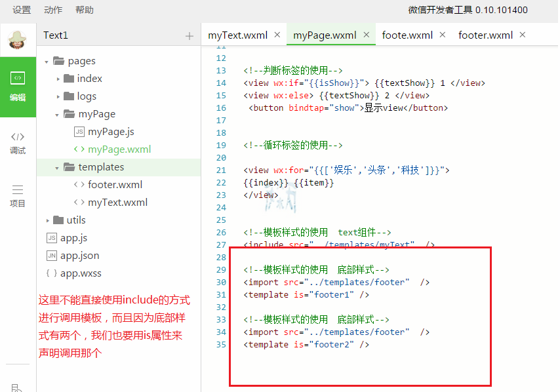The image size is (560, 392).
Task: Click the button bindtap="show" code line
Action: click(x=348, y=108)
